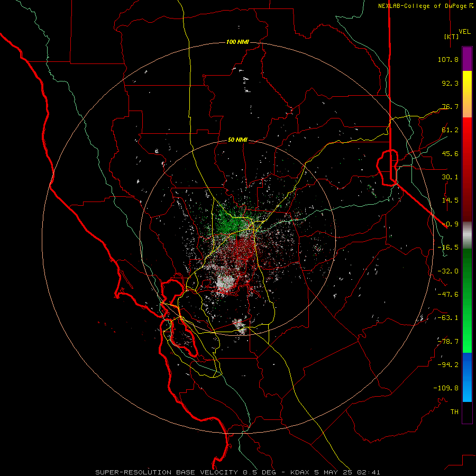
Task: Click the -32.0 velocity scale value
Action: pyautogui.click(x=448, y=271)
